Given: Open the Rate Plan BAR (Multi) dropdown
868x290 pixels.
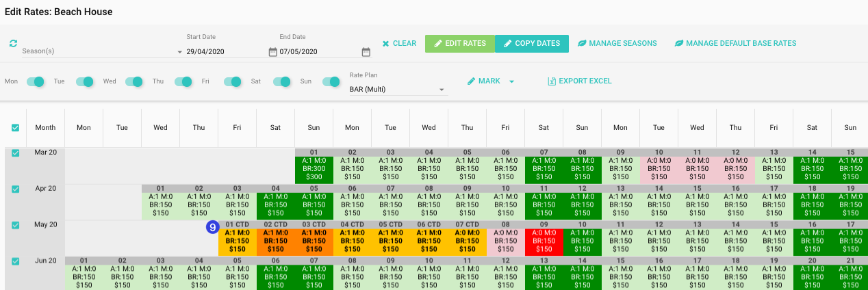Looking at the screenshot, I should tap(442, 90).
